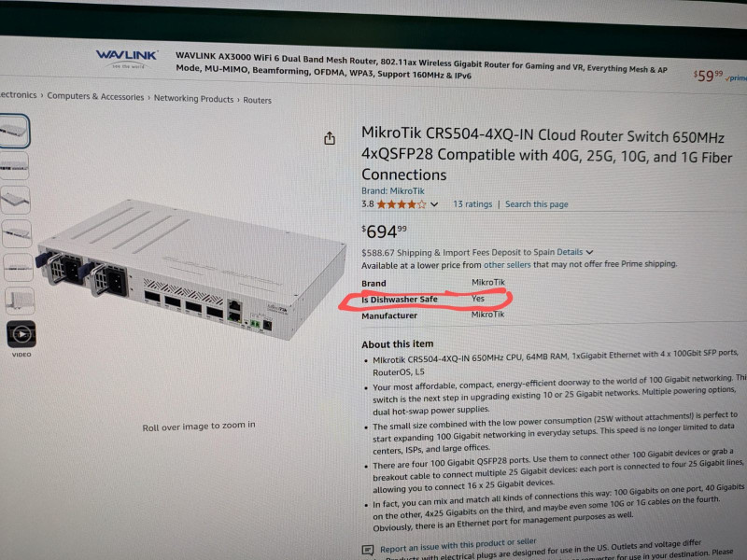This screenshot has width=747, height=560.
Task: Select the second product image thumbnail
Action: (15, 166)
